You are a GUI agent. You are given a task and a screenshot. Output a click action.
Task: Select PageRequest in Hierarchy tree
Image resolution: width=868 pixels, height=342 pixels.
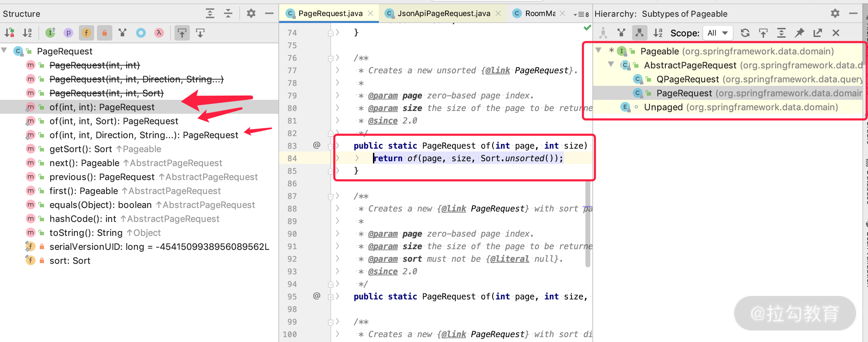tap(728, 93)
